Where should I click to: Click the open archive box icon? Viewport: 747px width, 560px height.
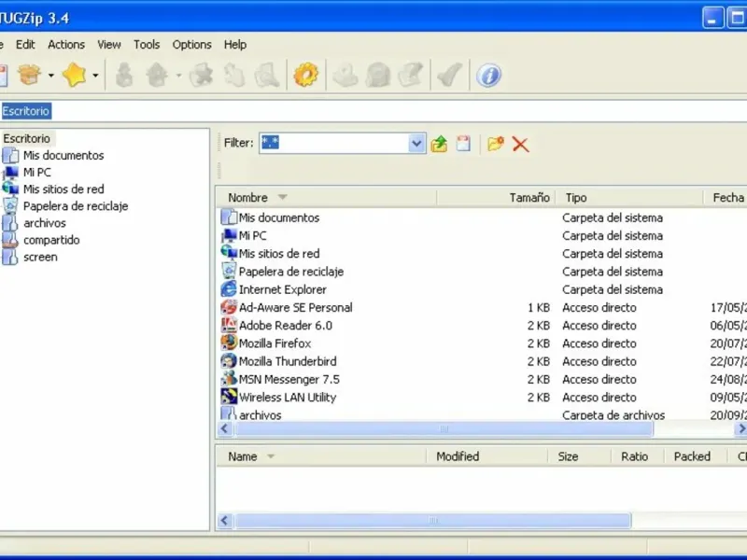pyautogui.click(x=30, y=76)
